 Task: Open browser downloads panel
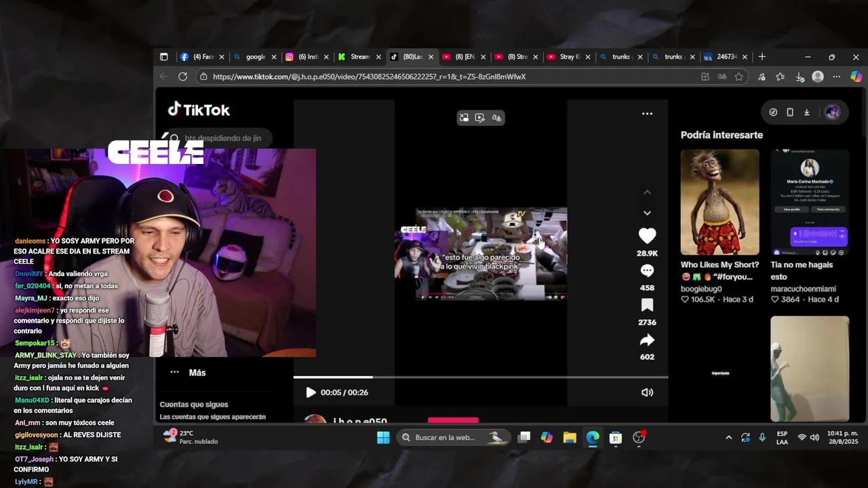pos(800,77)
